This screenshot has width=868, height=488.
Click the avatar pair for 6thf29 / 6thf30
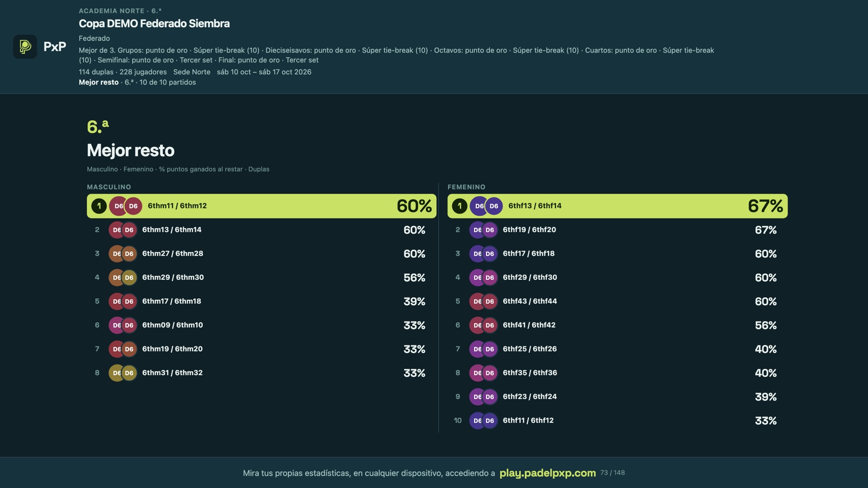coord(483,278)
